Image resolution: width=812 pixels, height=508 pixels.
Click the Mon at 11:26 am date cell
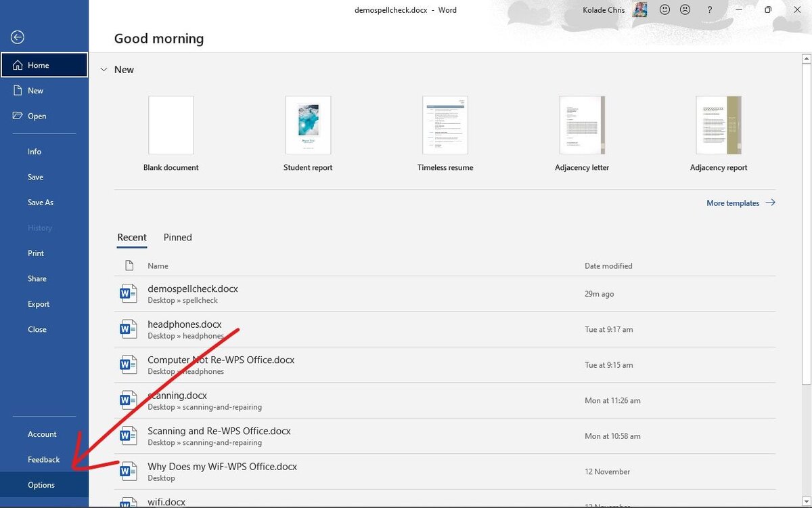click(612, 400)
